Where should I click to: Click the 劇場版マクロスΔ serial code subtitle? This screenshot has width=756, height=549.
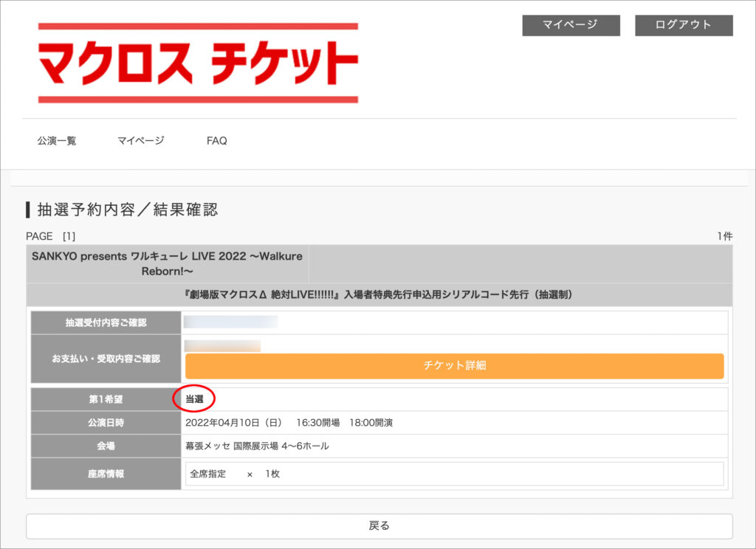[379, 294]
